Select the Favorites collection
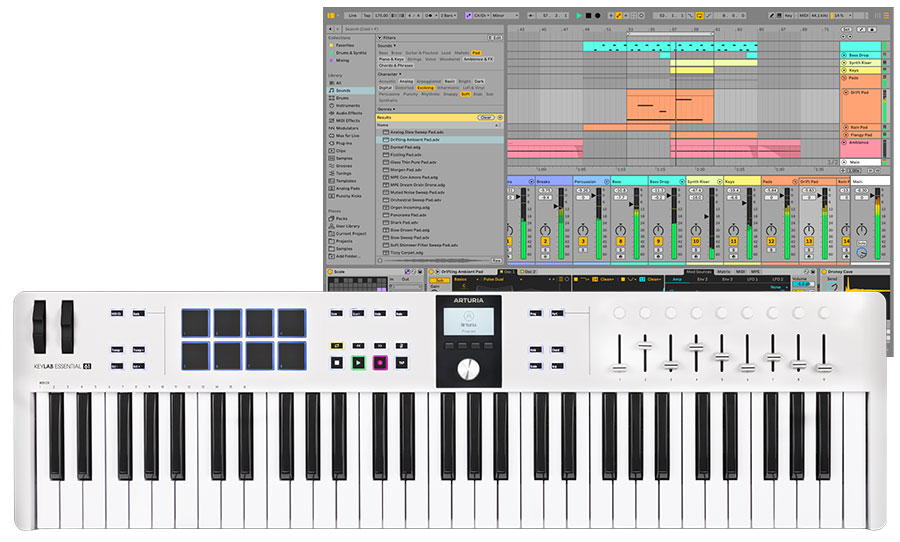Screen dimensions: 900x542 pos(344,45)
